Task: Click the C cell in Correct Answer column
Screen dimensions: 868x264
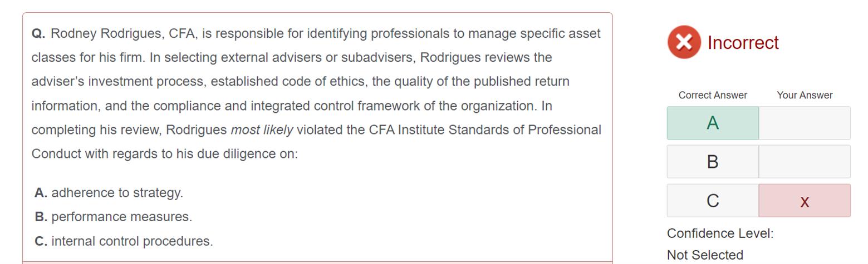Action: click(x=713, y=201)
